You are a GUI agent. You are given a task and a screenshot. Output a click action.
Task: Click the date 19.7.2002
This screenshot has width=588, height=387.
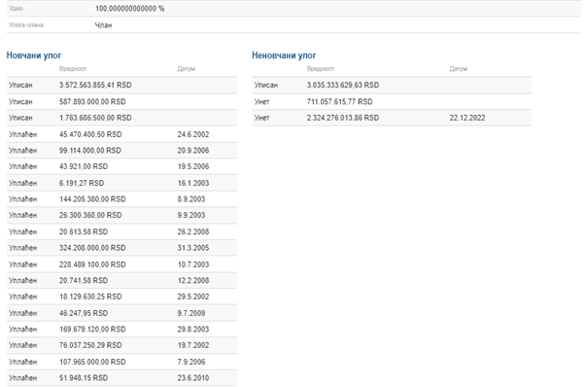coord(193,345)
